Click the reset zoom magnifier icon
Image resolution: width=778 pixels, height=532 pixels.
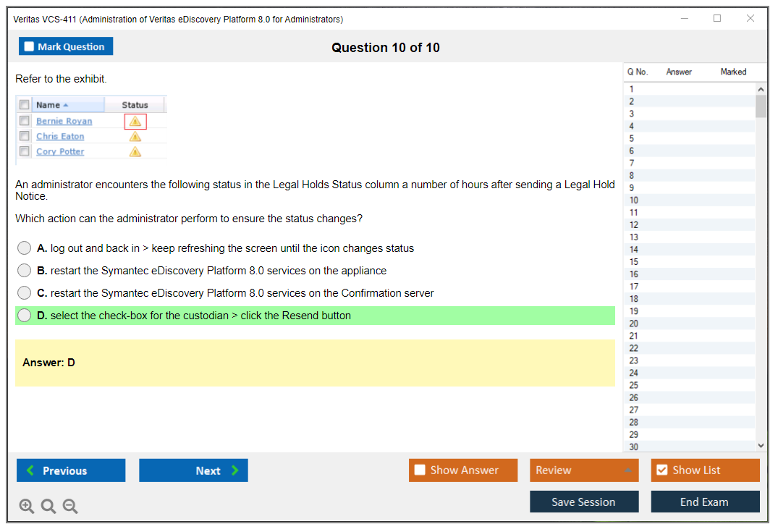click(x=48, y=507)
